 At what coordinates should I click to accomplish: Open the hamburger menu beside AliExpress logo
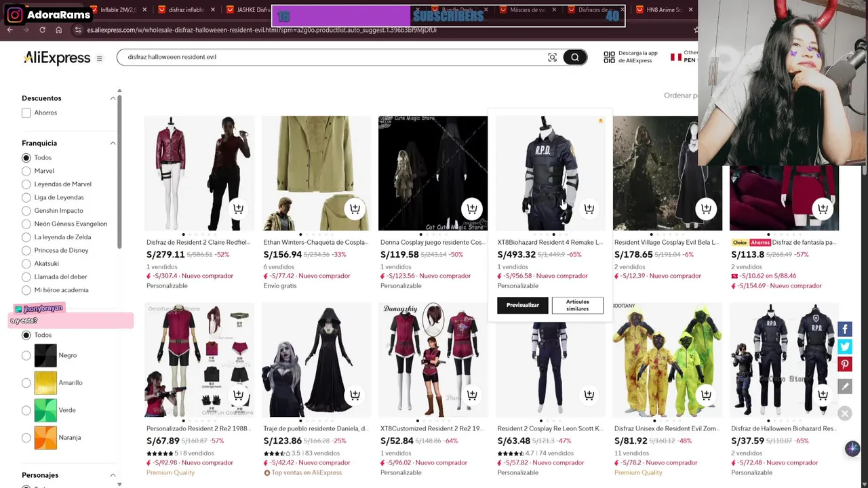click(x=99, y=58)
